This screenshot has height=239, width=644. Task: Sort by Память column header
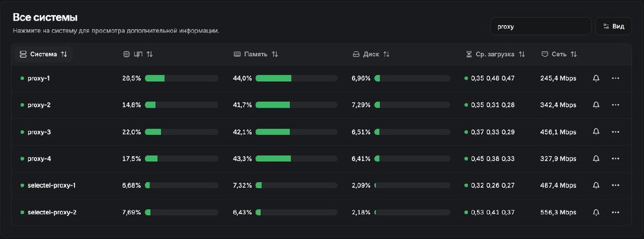point(256,54)
